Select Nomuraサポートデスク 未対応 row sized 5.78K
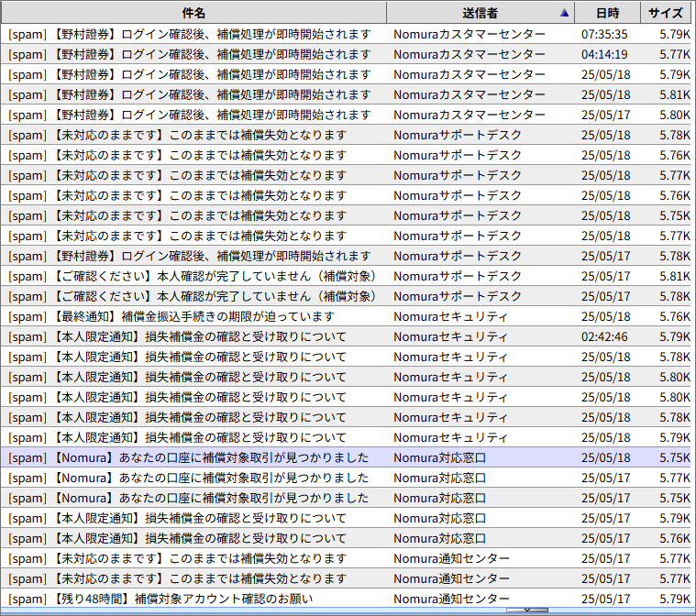 click(x=346, y=135)
